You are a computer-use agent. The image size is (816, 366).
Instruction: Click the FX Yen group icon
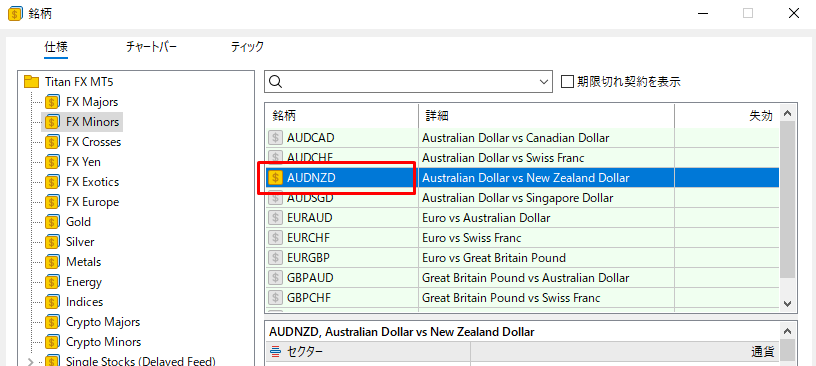[x=52, y=162]
